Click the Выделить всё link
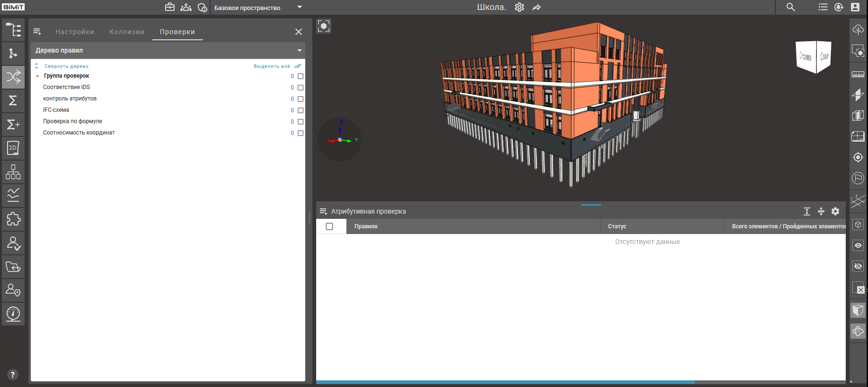 pyautogui.click(x=272, y=66)
